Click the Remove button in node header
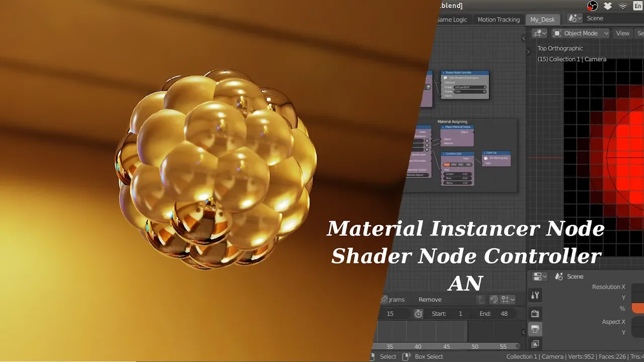Viewport: 644px width, 362px height. (x=430, y=300)
